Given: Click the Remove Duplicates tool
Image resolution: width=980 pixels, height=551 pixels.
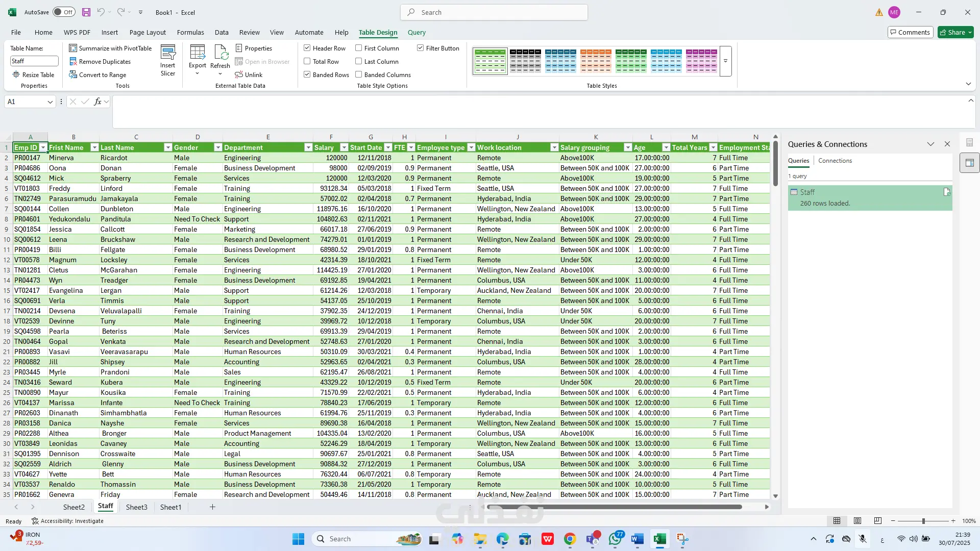Looking at the screenshot, I should pos(100,61).
